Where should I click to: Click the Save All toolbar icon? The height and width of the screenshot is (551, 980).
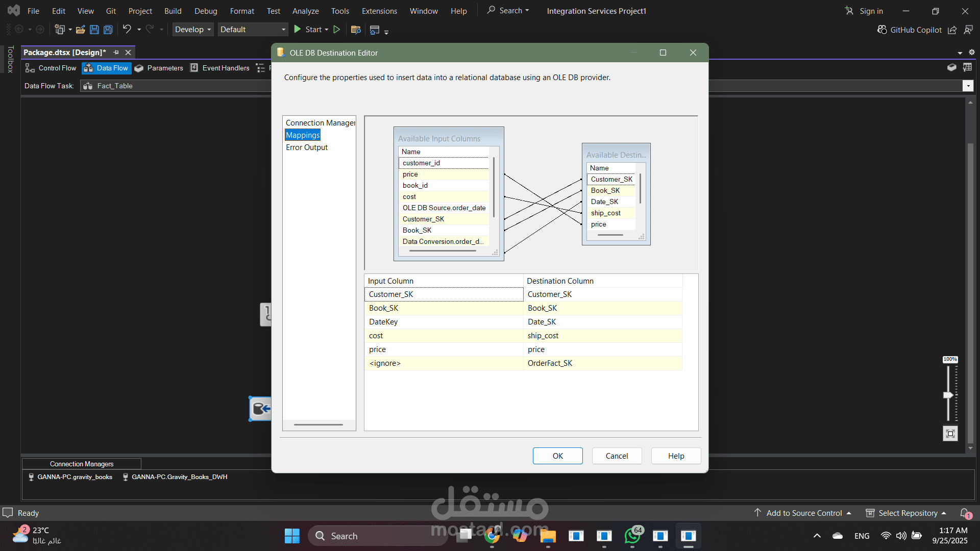coord(108,30)
